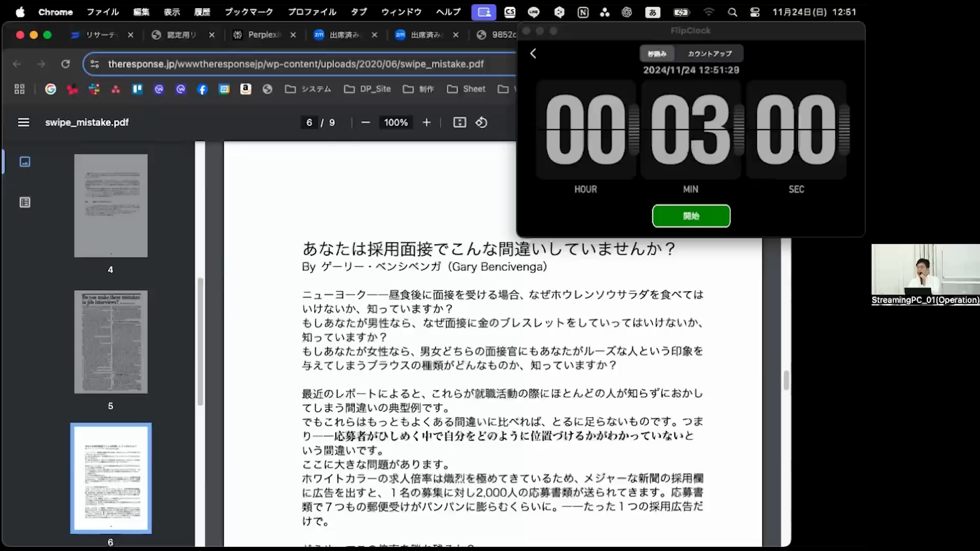Go back using the FlipClock chevron
Viewport: 980px width, 551px height.
coord(533,54)
